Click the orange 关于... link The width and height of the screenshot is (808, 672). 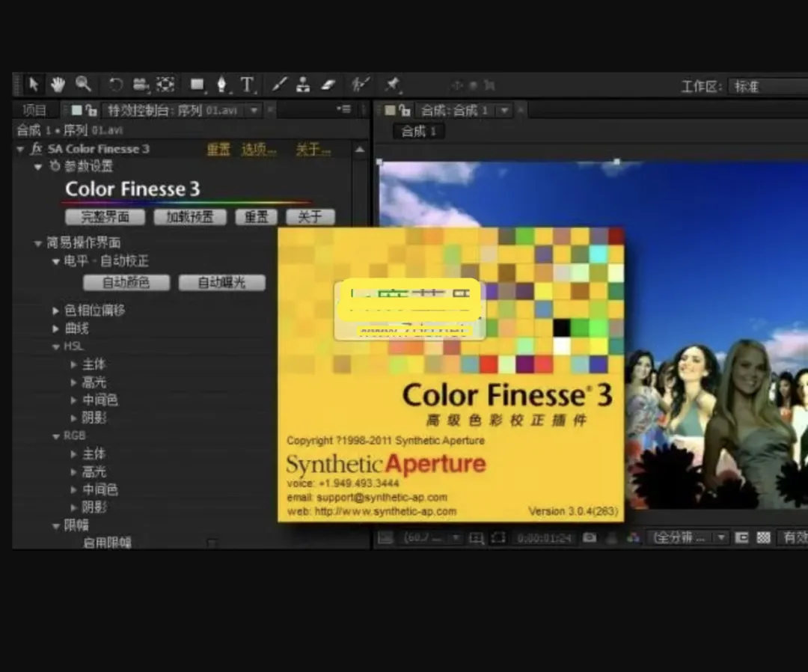[x=313, y=150]
